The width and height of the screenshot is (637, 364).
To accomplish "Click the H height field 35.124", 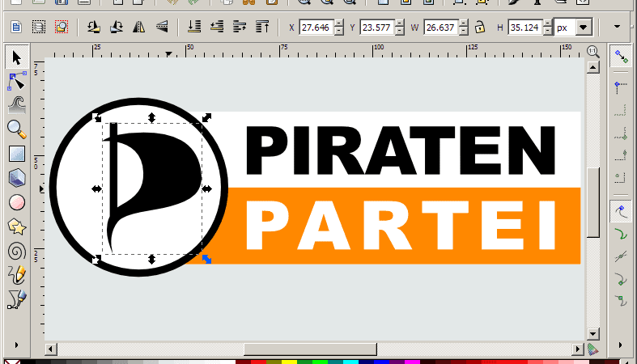I will pos(524,28).
